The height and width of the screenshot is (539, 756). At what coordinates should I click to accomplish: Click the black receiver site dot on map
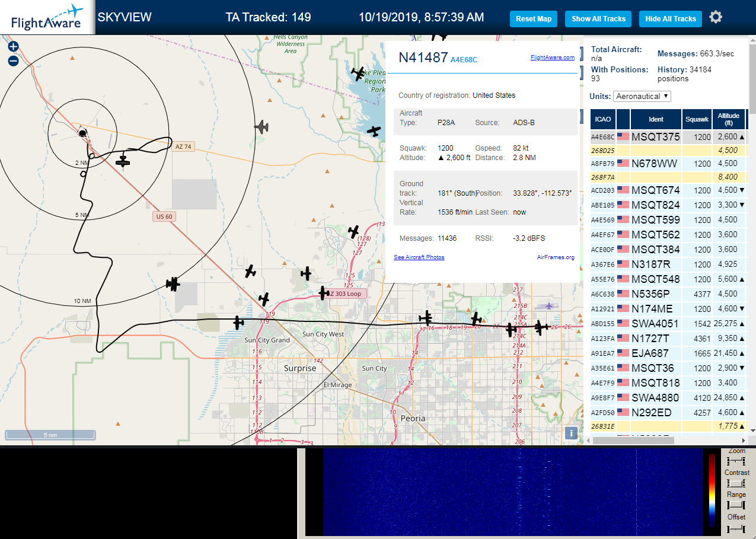(82, 133)
